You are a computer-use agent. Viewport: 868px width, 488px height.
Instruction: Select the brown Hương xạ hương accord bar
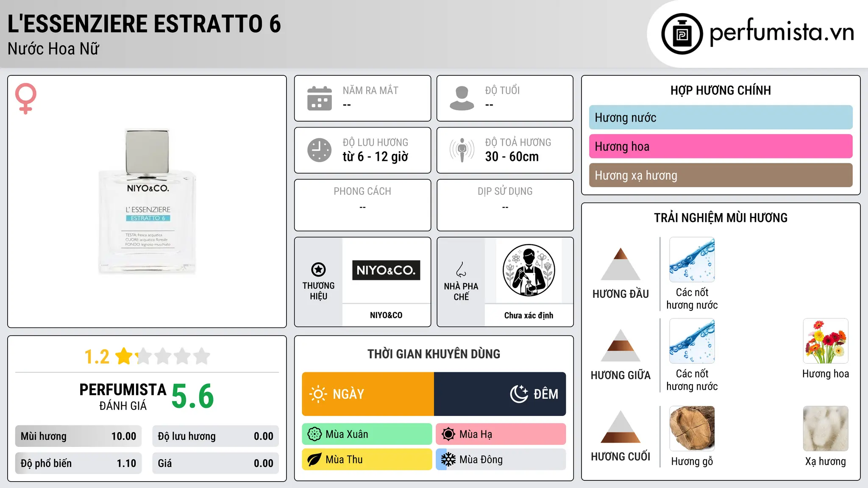click(721, 175)
